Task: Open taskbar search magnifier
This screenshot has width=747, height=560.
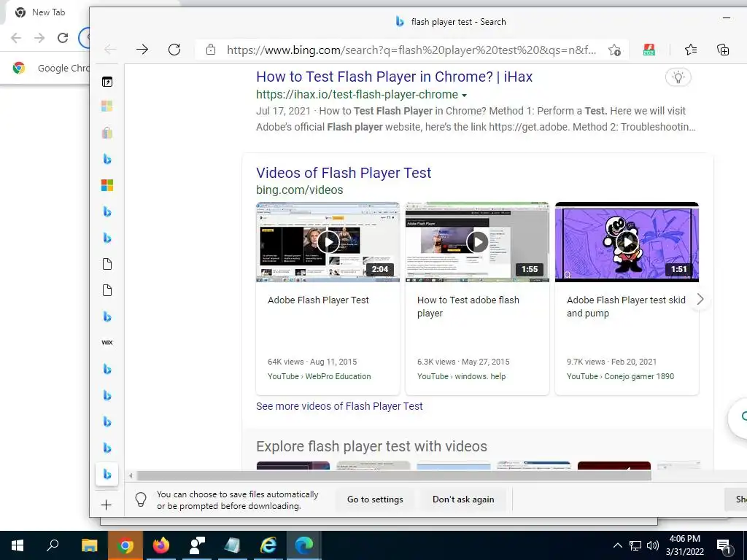Action: [53, 545]
